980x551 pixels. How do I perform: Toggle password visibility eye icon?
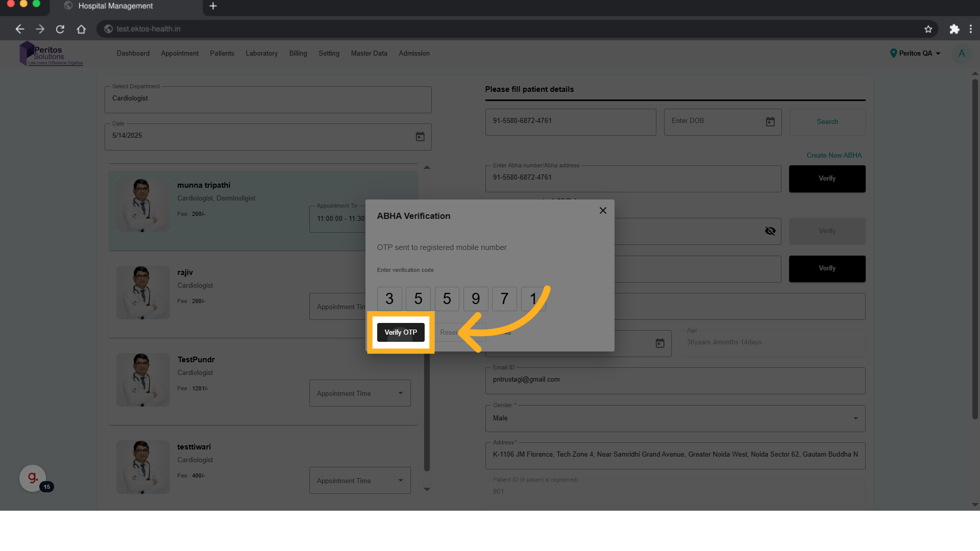pyautogui.click(x=770, y=231)
